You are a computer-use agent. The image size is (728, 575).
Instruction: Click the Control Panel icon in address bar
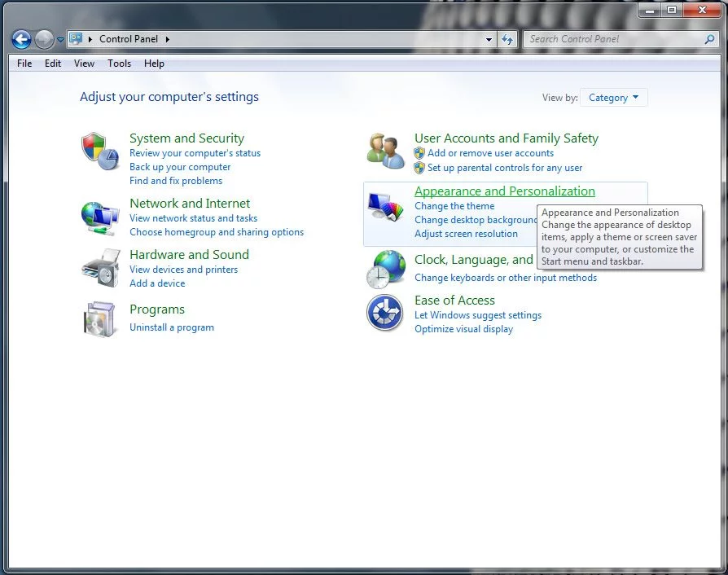coord(76,38)
